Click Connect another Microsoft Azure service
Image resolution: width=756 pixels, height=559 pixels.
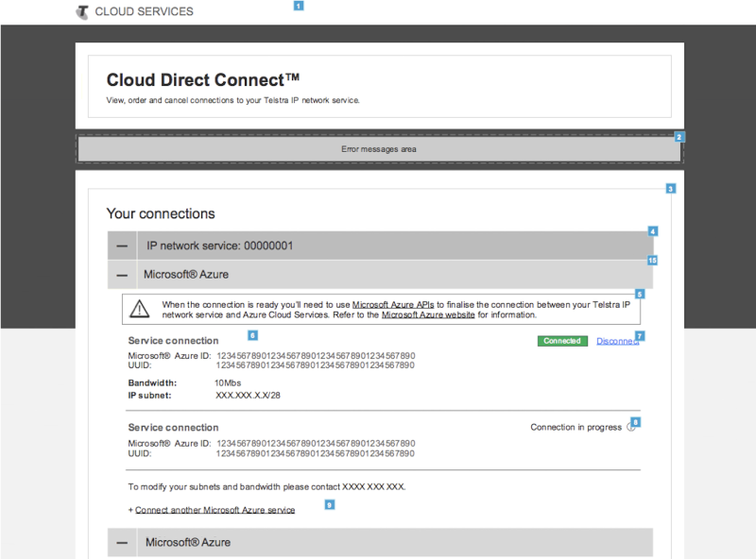[215, 510]
